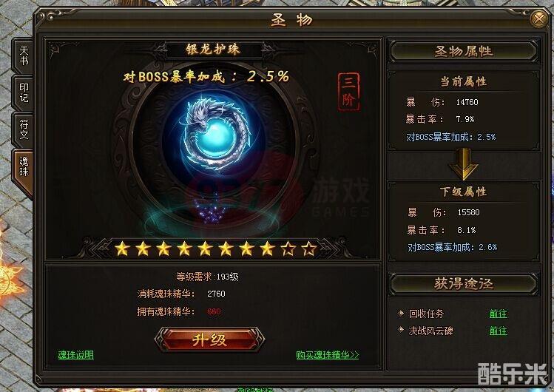Click the golden down arrow between attribute panels
This screenshot has width=554, height=392.
464,164
